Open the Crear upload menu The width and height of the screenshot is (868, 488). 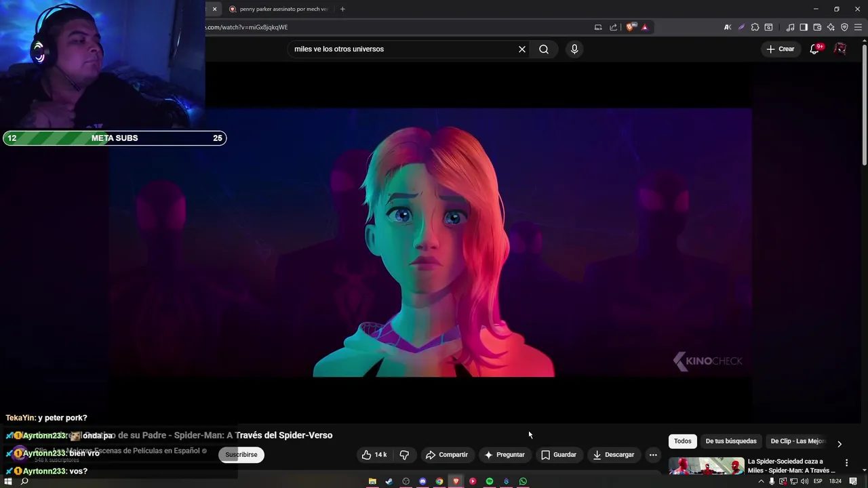pos(780,49)
